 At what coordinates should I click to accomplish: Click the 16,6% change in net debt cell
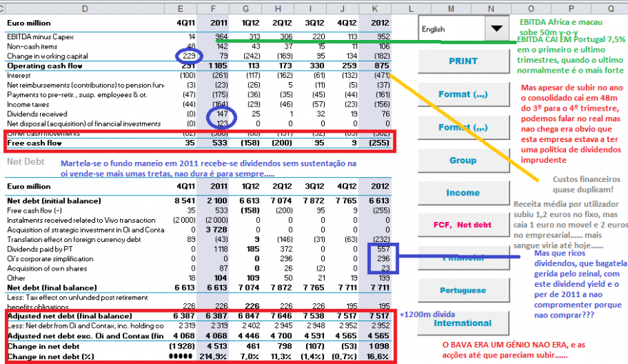point(378,356)
